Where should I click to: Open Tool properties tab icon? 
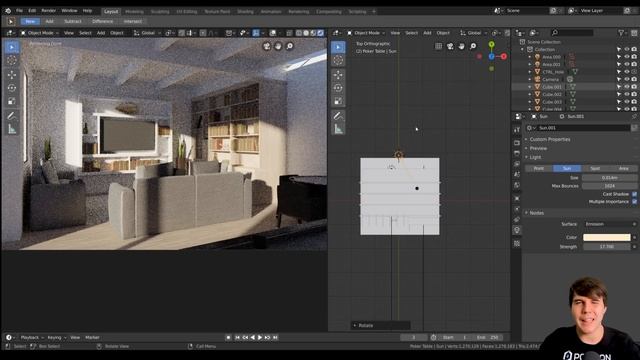coord(517,129)
